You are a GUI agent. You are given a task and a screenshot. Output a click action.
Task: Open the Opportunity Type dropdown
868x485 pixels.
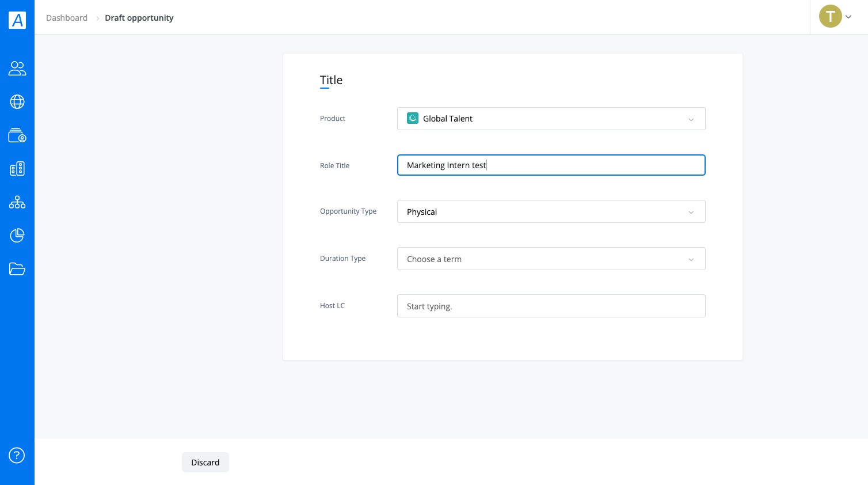click(551, 211)
